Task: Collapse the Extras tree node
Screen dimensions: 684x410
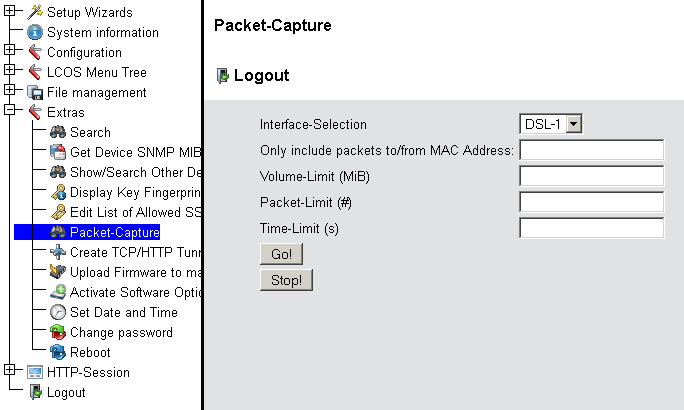Action: [10, 112]
